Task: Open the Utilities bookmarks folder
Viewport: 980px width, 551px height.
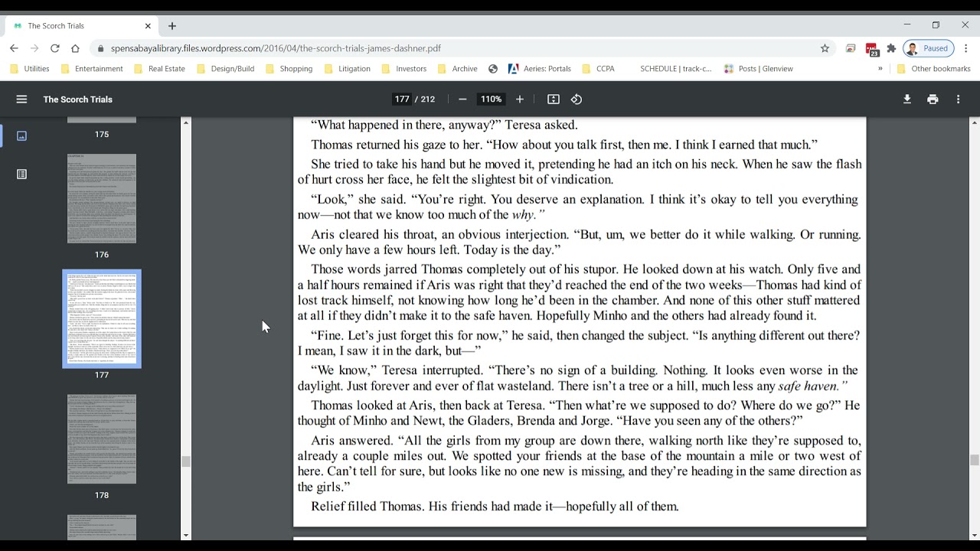Action: click(30, 69)
